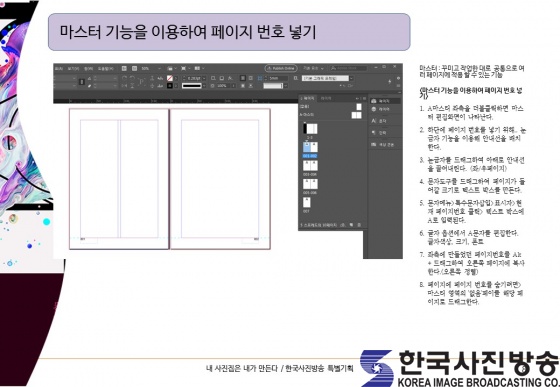Viewport: 560px width, 387px height.
Task: Click the fill swatch showing none
Action: tap(170, 78)
